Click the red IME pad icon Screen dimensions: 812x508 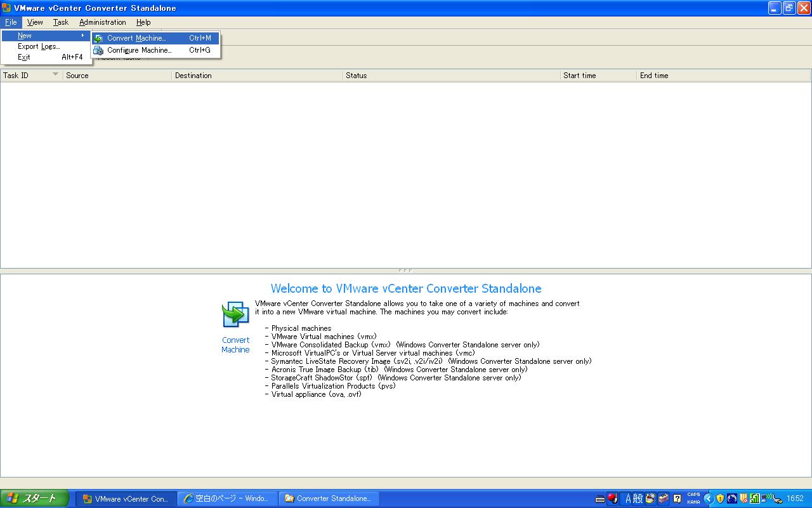612,498
